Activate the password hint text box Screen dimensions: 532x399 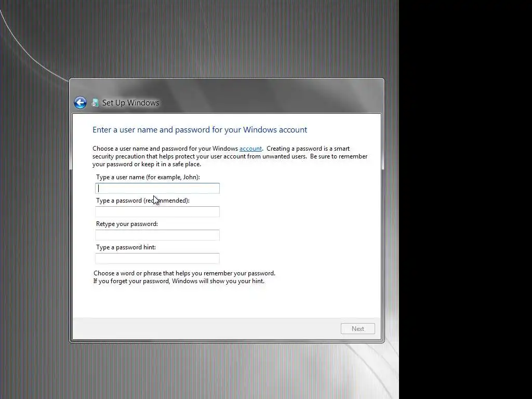click(157, 259)
